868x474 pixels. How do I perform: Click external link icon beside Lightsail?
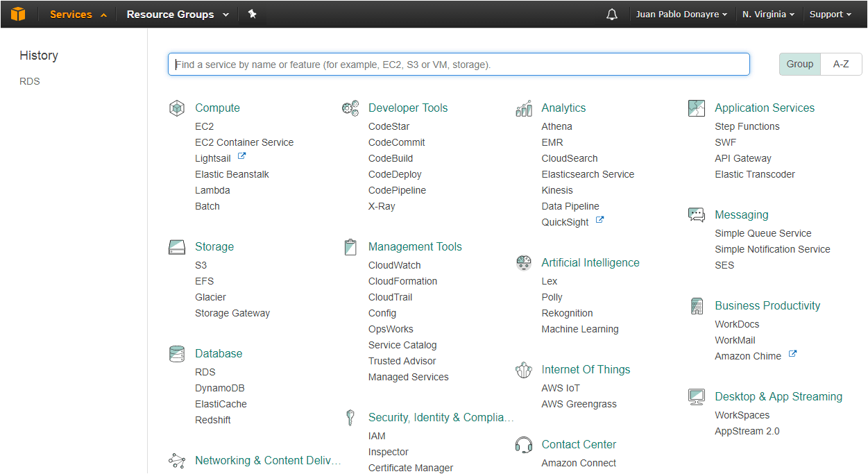pos(241,157)
